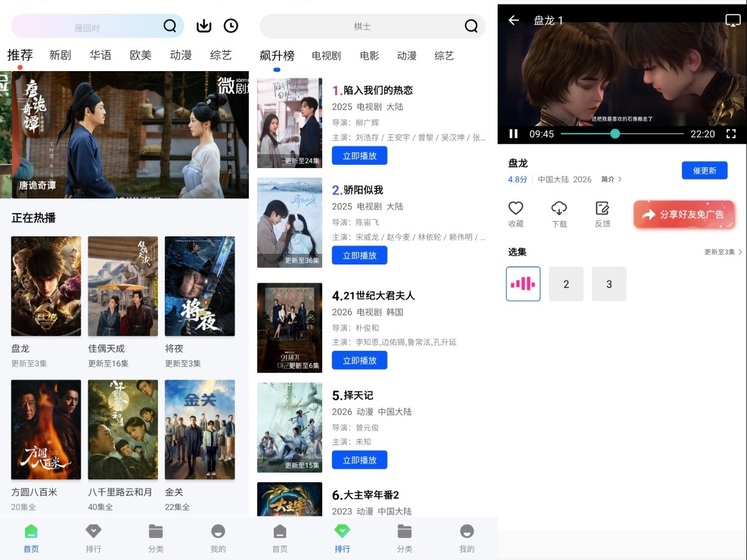The width and height of the screenshot is (747, 560).
Task: Play 骄阳似我 with 立即播放 button
Action: (x=359, y=255)
